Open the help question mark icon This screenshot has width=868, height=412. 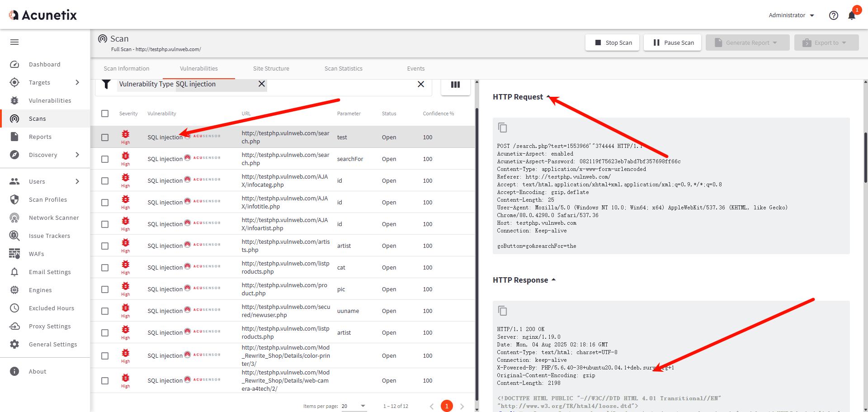[834, 15]
